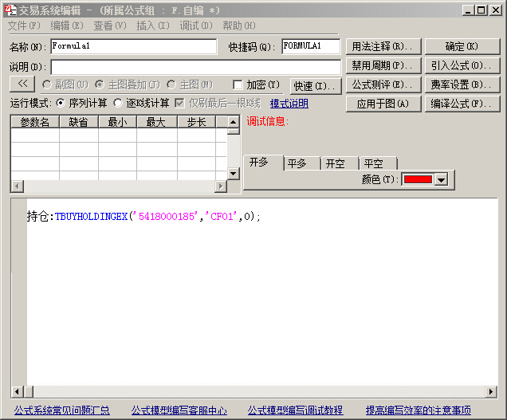Click the 快速(I) button
The width and height of the screenshot is (507, 420).
coord(316,86)
